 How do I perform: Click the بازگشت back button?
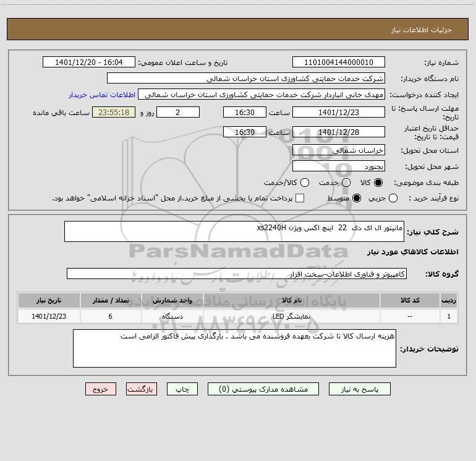[142, 389]
